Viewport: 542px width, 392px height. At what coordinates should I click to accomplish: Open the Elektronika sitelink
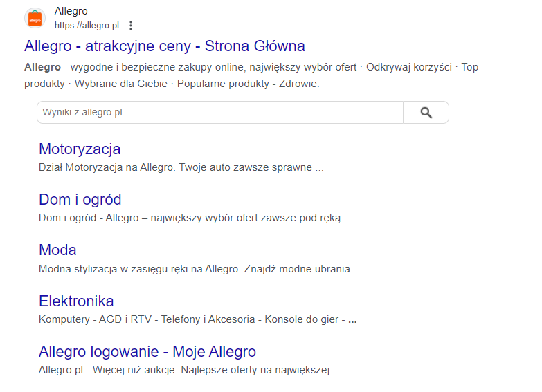[x=76, y=301]
